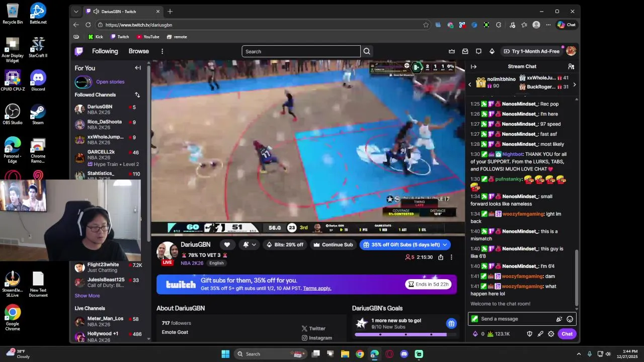The height and width of the screenshot is (362, 644).
Task: Bookmark page star in address bar
Action: coord(426,25)
